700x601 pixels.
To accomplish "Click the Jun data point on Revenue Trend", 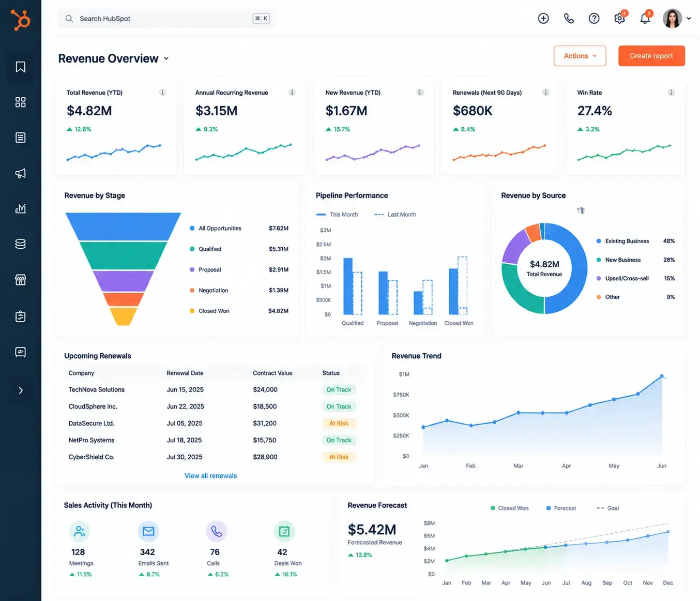I will [x=662, y=376].
